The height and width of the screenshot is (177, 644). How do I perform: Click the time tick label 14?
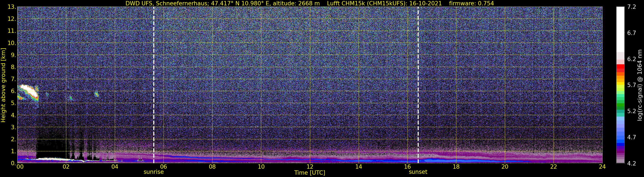click(358, 167)
